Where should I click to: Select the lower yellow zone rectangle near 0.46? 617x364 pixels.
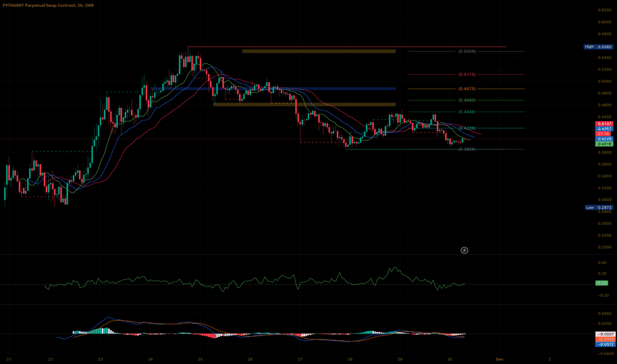click(x=304, y=105)
